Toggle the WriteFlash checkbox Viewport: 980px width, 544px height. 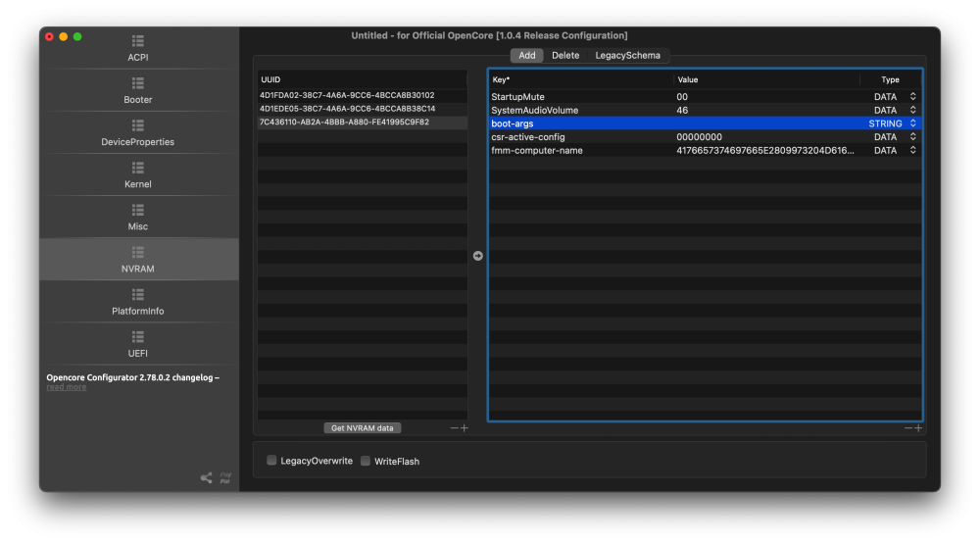coord(365,461)
